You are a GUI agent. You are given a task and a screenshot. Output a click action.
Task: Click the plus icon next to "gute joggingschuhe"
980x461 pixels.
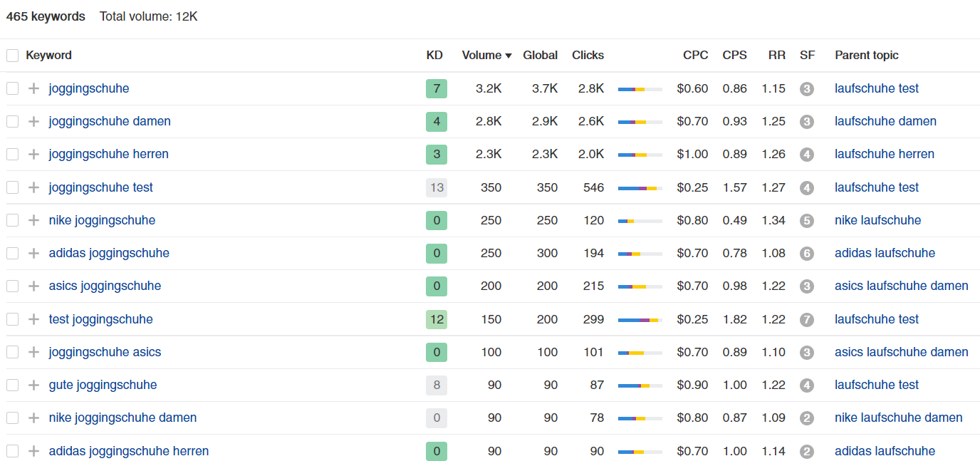33,385
